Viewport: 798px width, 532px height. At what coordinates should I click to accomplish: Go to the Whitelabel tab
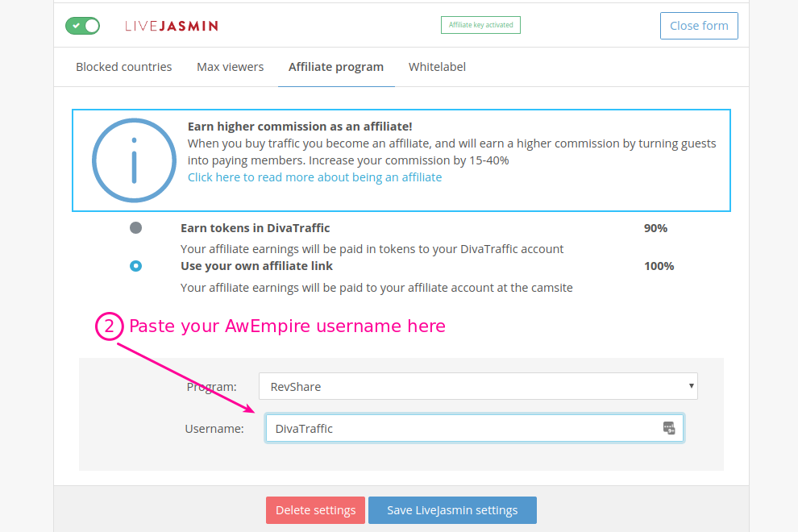(437, 67)
